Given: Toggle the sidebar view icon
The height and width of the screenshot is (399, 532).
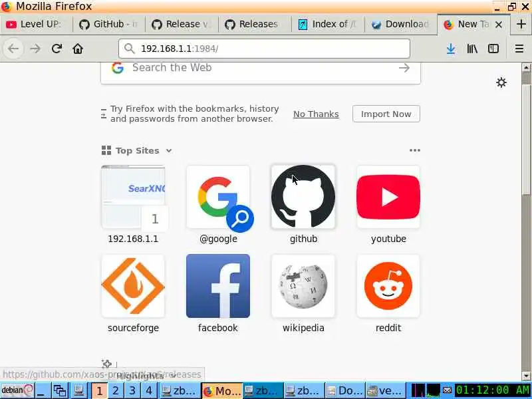Looking at the screenshot, I should point(493,49).
